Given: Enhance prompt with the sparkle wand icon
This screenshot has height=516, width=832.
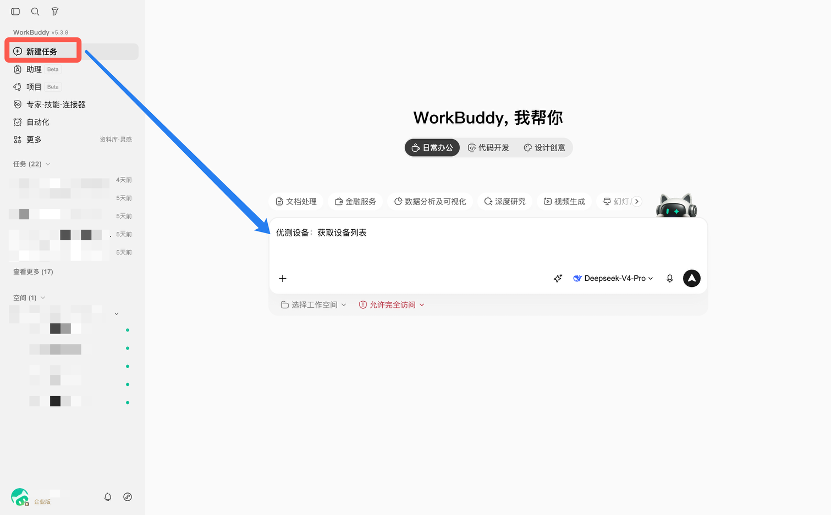Looking at the screenshot, I should (558, 279).
